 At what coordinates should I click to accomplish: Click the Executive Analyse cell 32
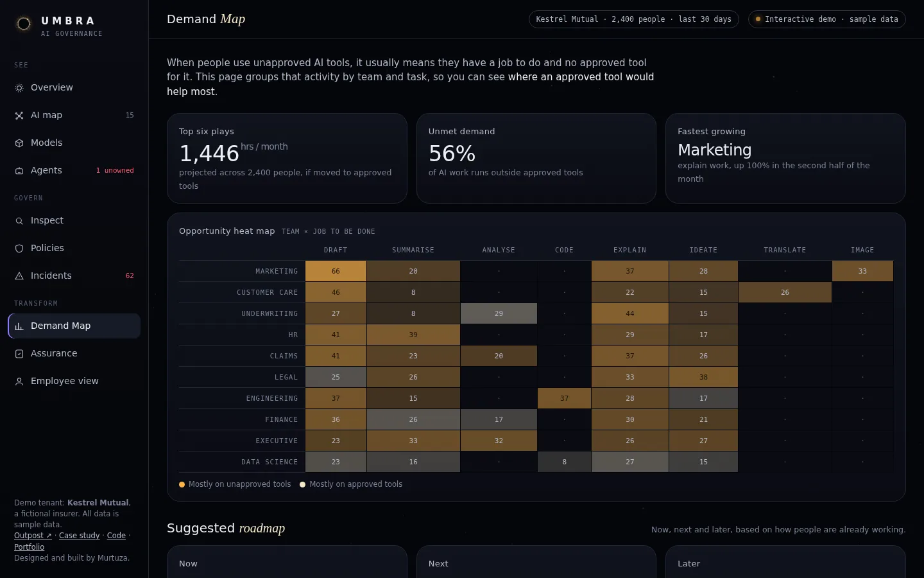(x=499, y=441)
